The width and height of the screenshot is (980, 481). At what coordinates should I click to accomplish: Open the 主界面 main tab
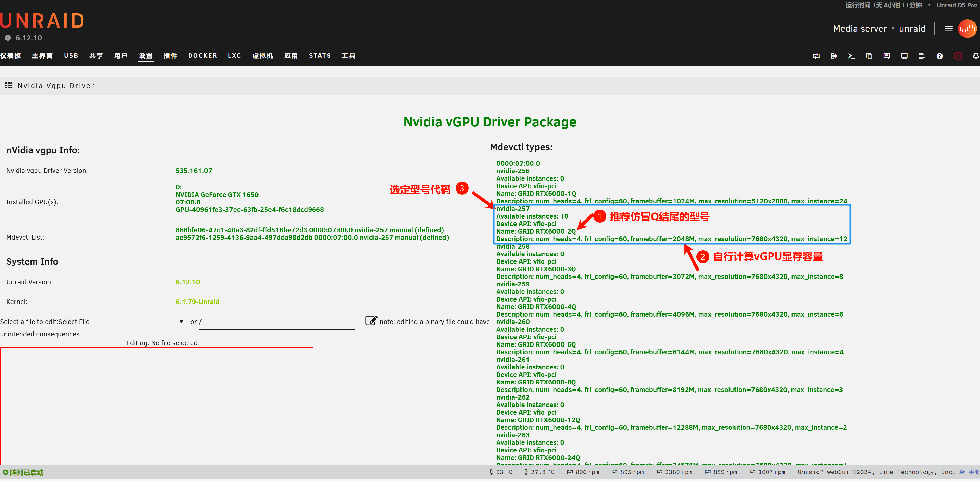[x=42, y=55]
